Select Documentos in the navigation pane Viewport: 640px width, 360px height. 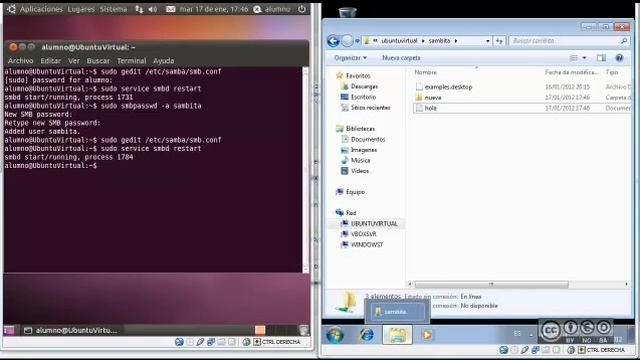pyautogui.click(x=363, y=140)
